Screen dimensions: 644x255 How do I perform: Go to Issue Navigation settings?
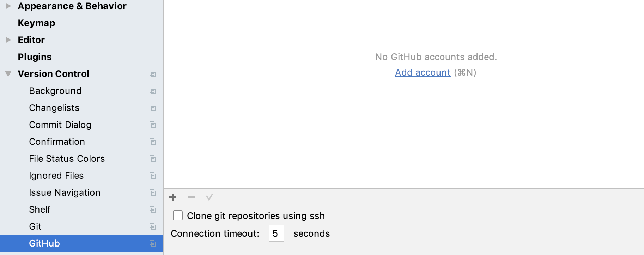click(x=65, y=192)
